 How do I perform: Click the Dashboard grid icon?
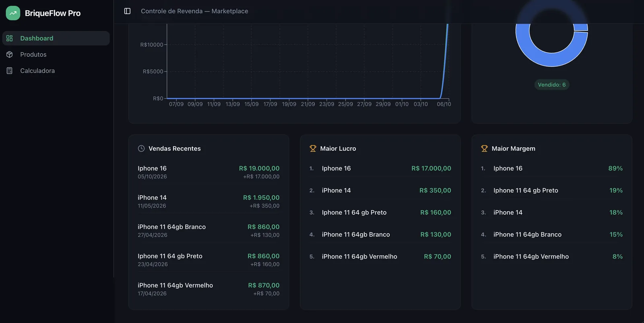(10, 38)
